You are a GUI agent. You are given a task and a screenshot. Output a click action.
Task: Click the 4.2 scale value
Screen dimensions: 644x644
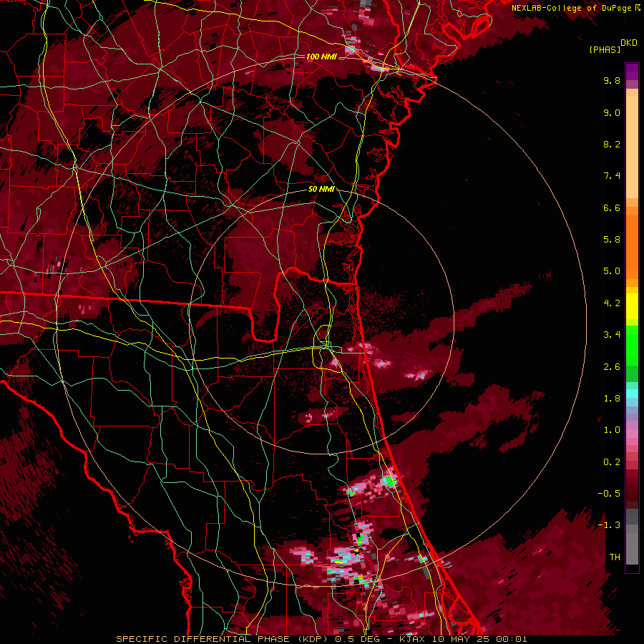612,303
